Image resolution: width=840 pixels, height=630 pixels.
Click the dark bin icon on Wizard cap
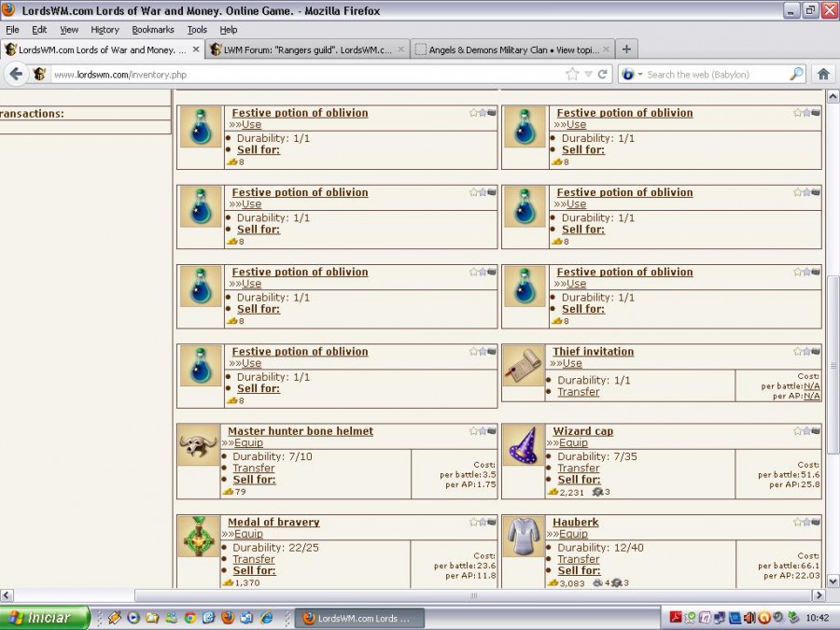[x=816, y=430]
